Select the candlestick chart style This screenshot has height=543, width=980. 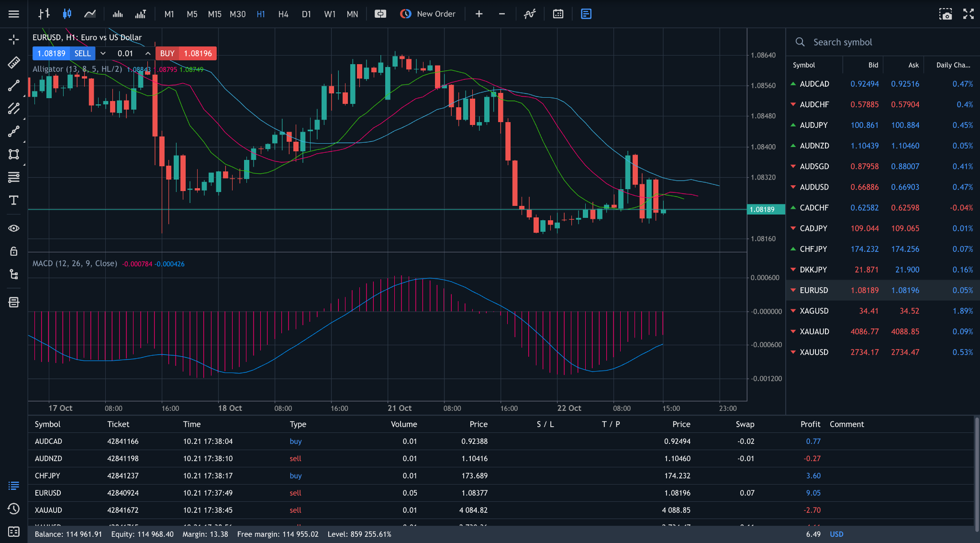pyautogui.click(x=67, y=13)
